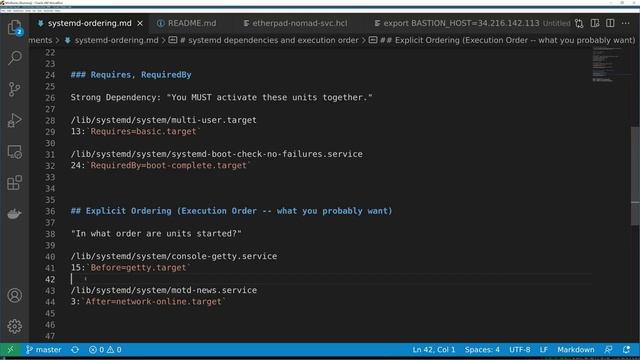Image resolution: width=640 pixels, height=360 pixels.
Task: Open the Explorer view in activity bar
Action: pyautogui.click(x=15, y=28)
